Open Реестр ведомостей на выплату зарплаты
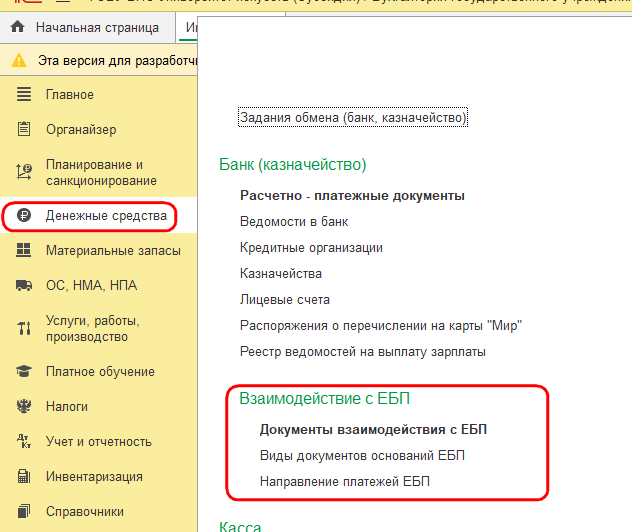 (x=362, y=351)
